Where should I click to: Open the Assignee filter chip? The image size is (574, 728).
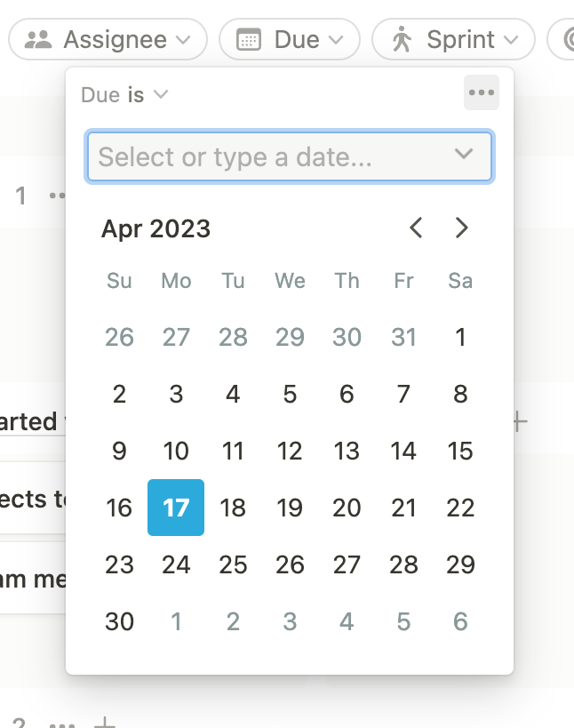point(107,39)
